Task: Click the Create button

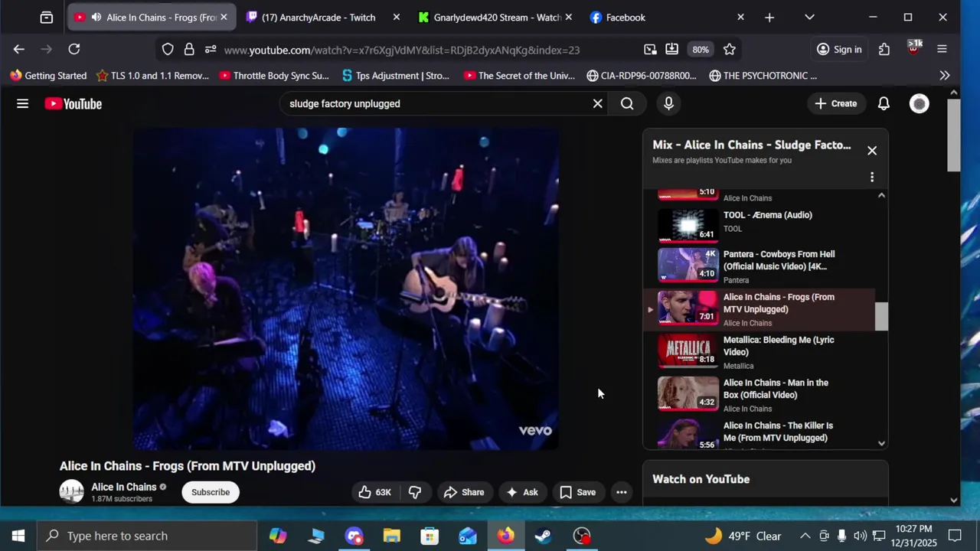Action: [835, 103]
